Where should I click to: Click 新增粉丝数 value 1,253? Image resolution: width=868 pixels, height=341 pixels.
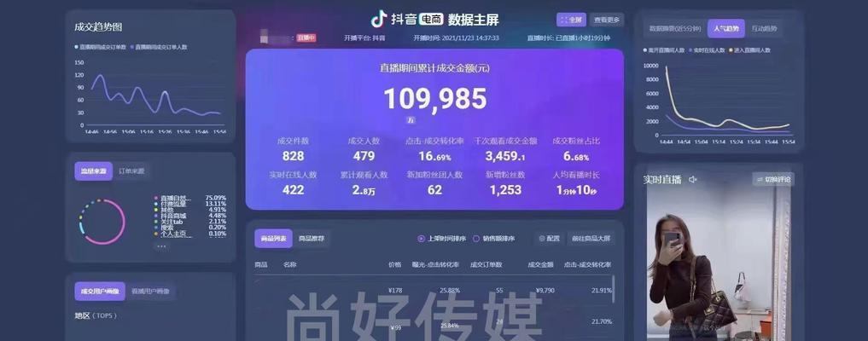point(505,190)
